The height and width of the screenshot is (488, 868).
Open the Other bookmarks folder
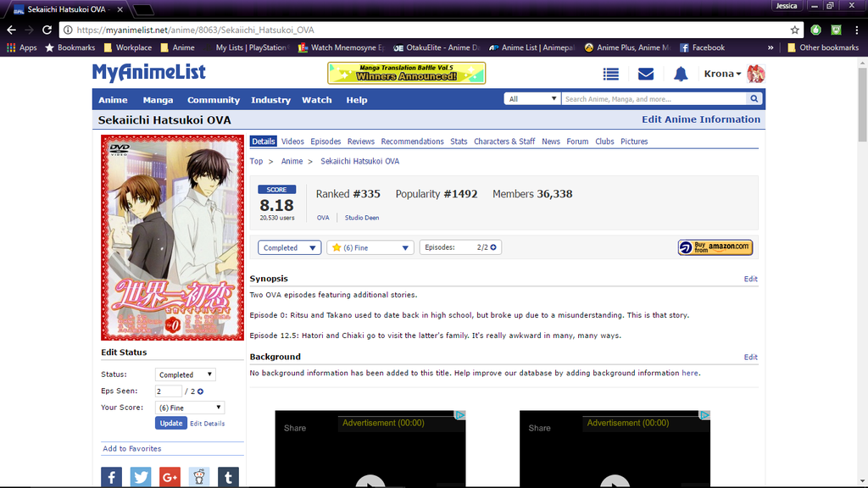[x=822, y=47]
